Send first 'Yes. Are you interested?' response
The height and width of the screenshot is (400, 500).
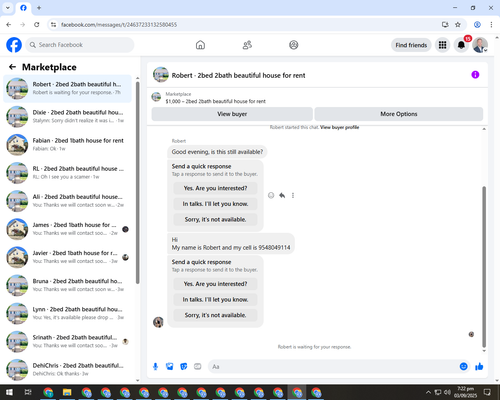click(x=215, y=188)
